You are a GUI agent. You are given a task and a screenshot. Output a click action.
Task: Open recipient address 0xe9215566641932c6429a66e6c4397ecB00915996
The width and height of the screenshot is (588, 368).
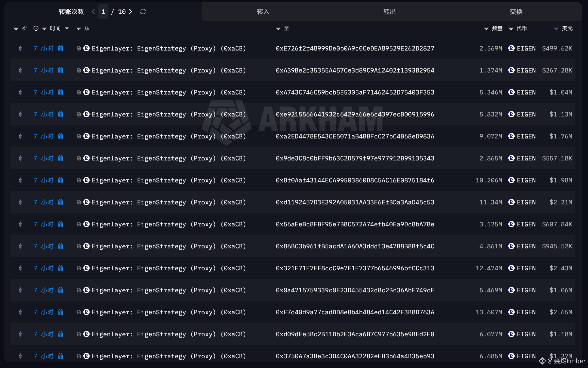(355, 114)
